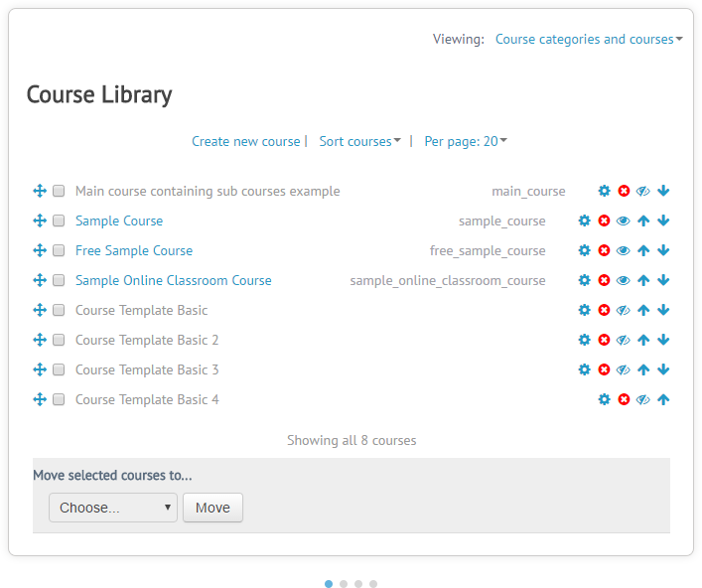
Task: Hide Free Sample Course via eye icon
Action: point(624,250)
